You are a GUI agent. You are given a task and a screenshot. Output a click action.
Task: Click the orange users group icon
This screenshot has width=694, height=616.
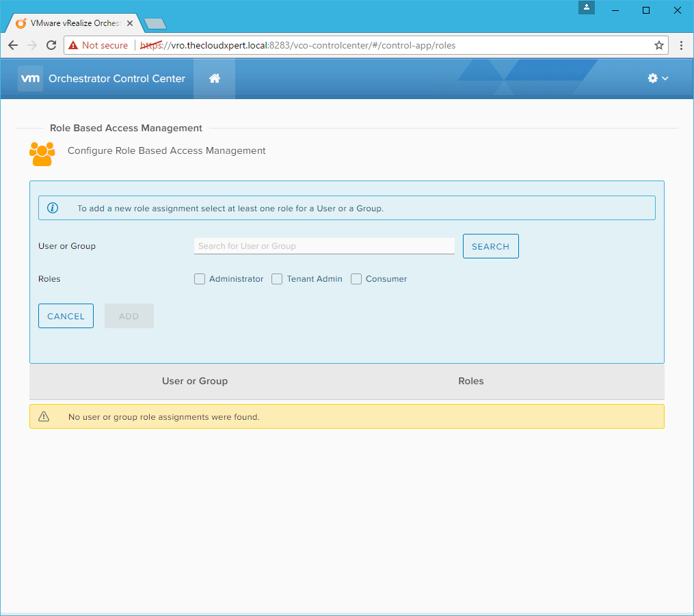tap(42, 154)
